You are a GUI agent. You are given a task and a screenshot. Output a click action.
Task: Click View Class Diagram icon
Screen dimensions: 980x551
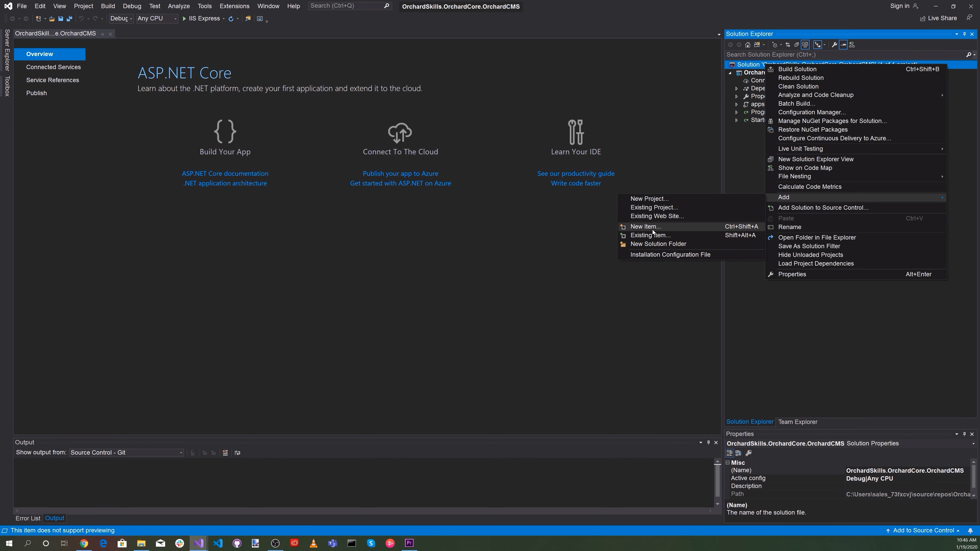tap(852, 45)
